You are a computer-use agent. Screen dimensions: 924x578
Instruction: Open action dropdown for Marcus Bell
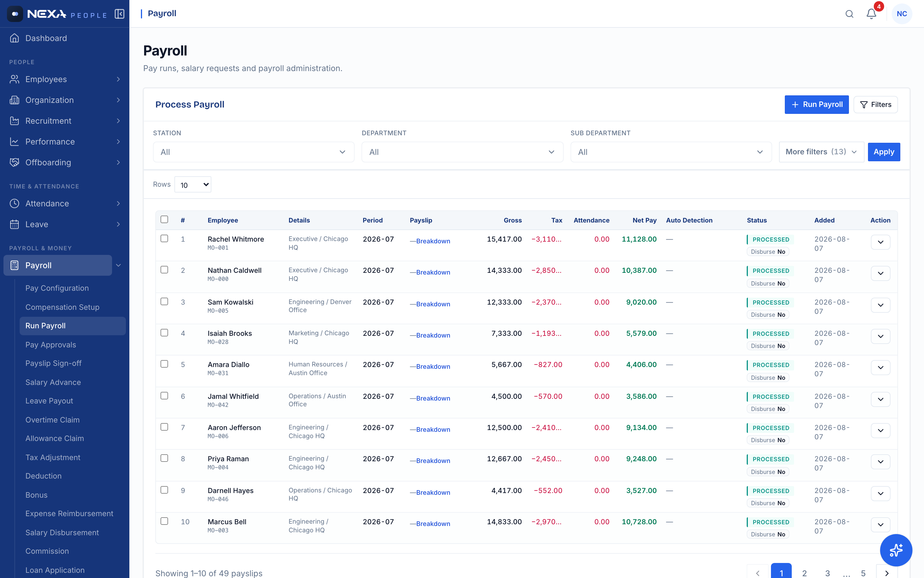point(880,525)
